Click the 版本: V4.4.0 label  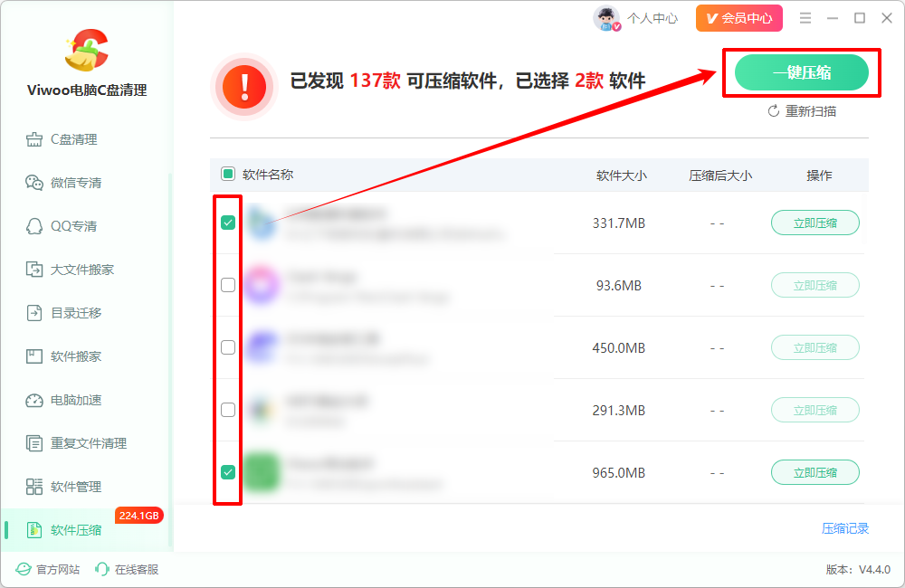pos(858,570)
